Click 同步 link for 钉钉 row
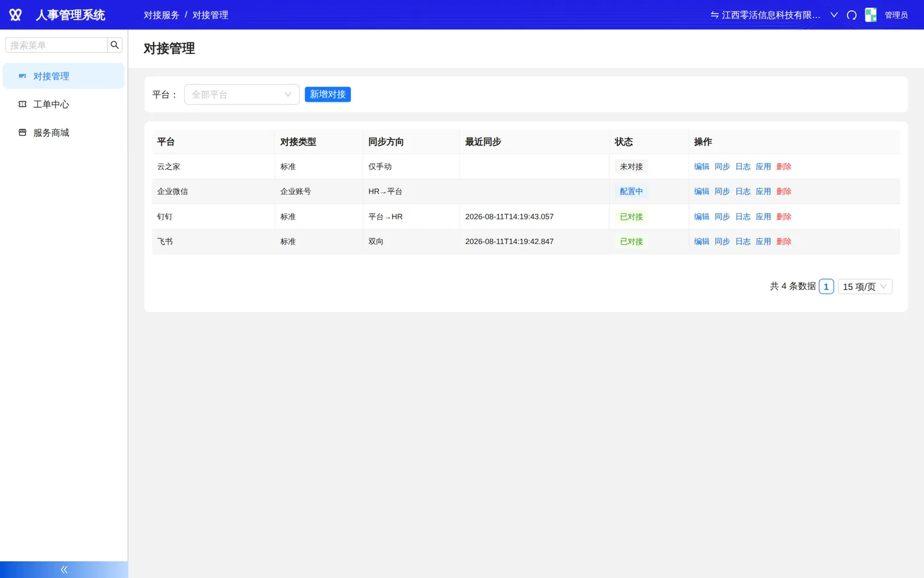This screenshot has width=924, height=578. point(723,216)
